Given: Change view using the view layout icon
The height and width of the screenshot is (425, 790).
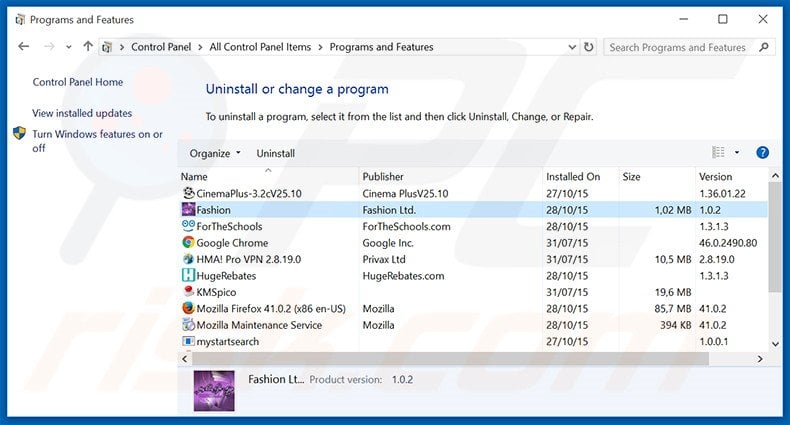Looking at the screenshot, I should (x=718, y=152).
